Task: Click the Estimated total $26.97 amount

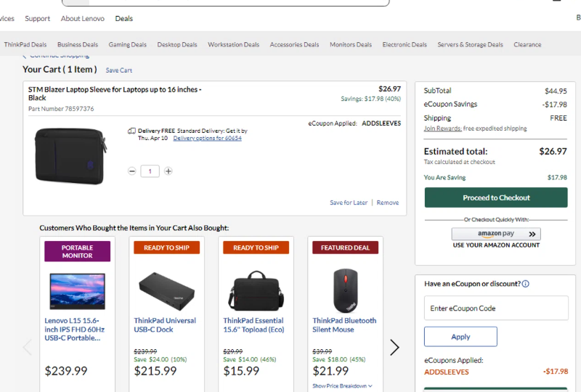Action: [553, 151]
